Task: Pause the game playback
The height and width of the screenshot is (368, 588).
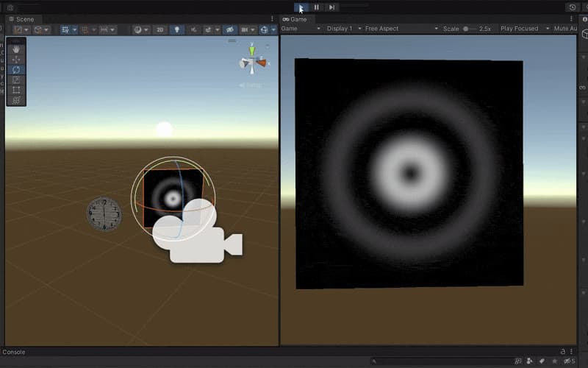Action: pyautogui.click(x=317, y=7)
